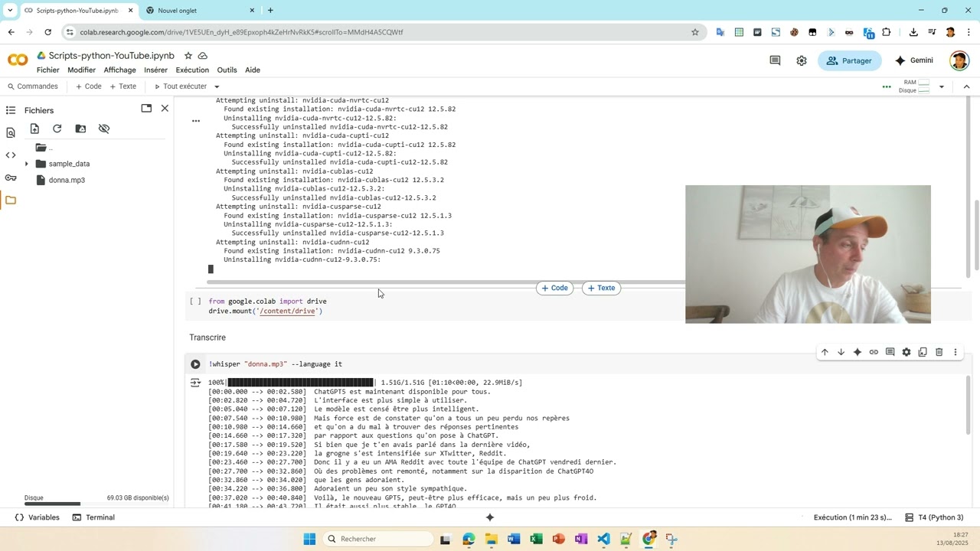Switch to the Nouvel onglet tab
Image resolution: width=980 pixels, height=551 pixels.
(199, 11)
